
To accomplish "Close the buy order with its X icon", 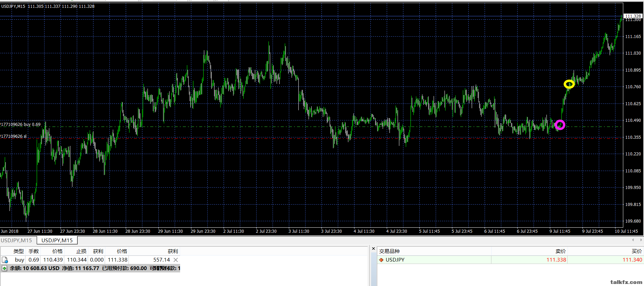I will (176, 260).
